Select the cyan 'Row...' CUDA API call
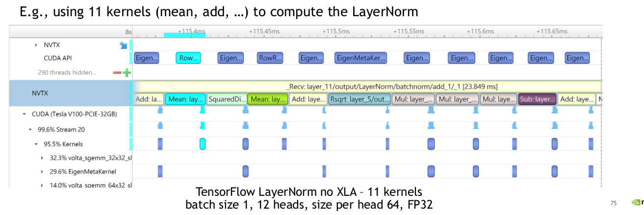 tap(188, 58)
